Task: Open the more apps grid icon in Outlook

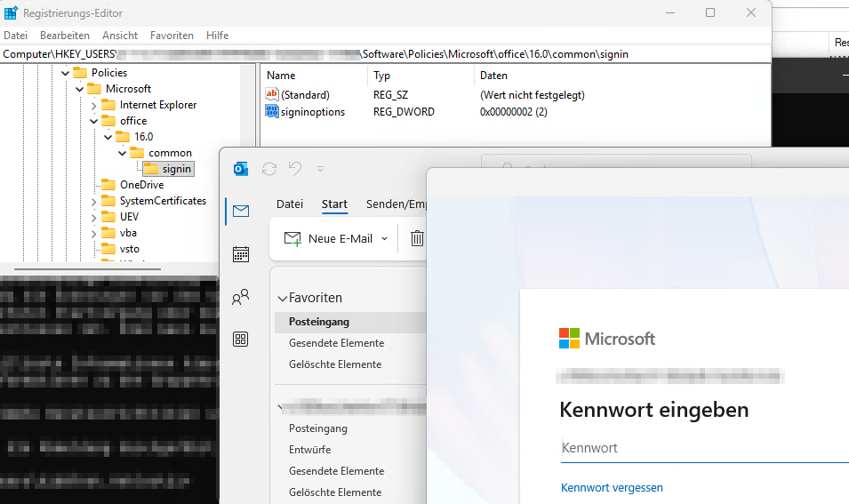Action: click(x=240, y=340)
